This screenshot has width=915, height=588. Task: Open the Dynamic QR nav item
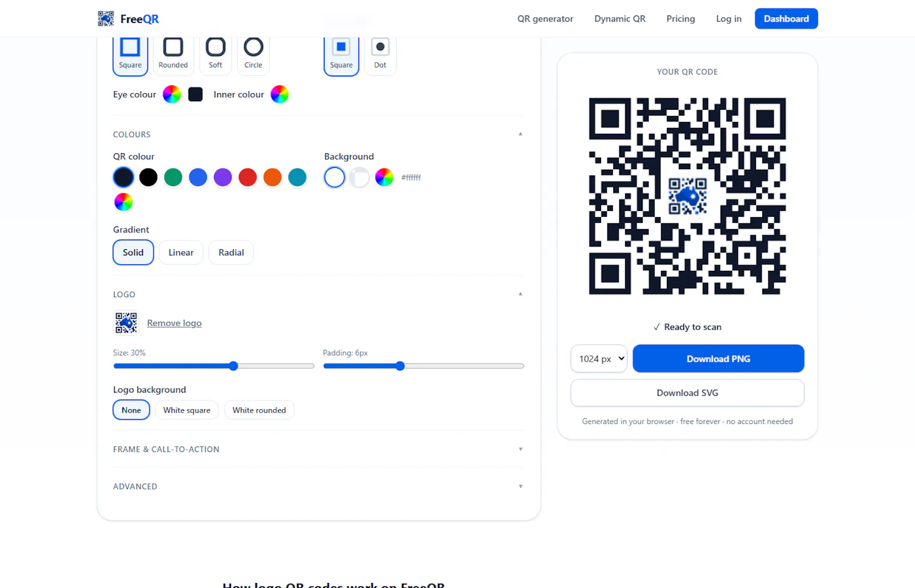pos(620,19)
